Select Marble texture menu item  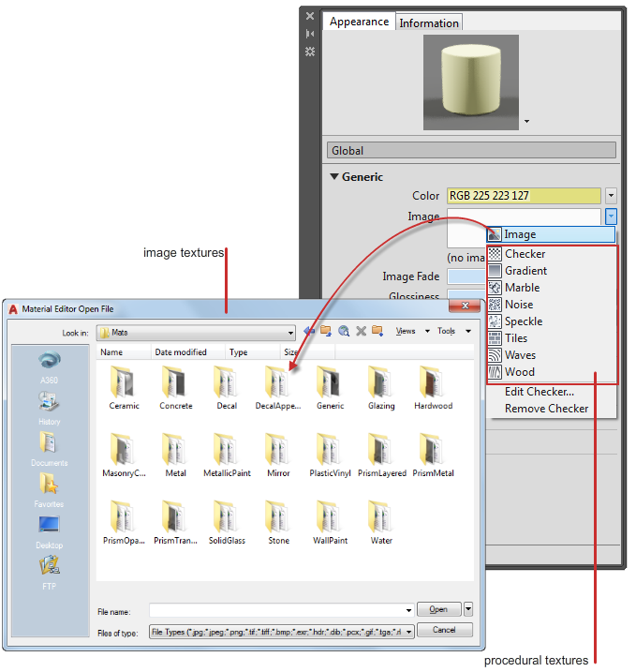tap(552, 288)
